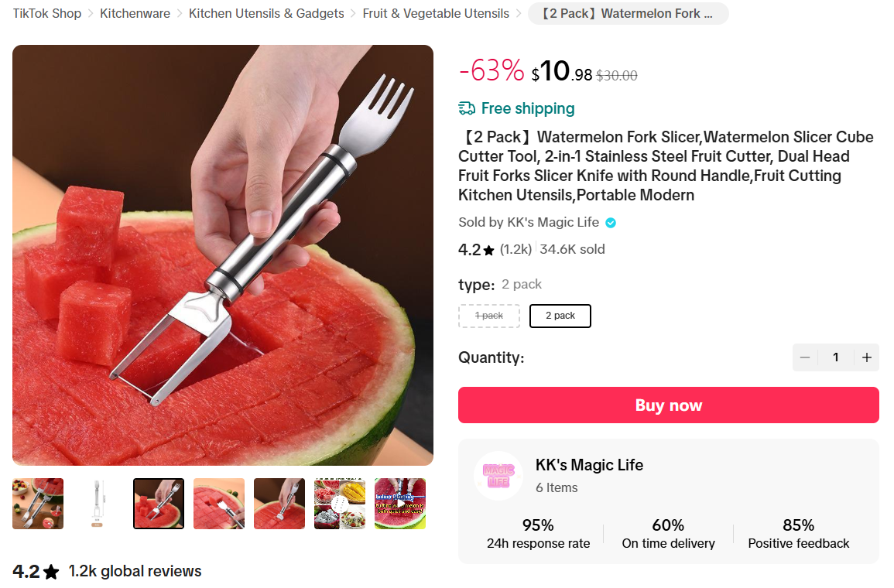Open Kitchen Utensils & Gadgets breadcrumb
Image resolution: width=894 pixels, height=588 pixels.
(x=266, y=14)
